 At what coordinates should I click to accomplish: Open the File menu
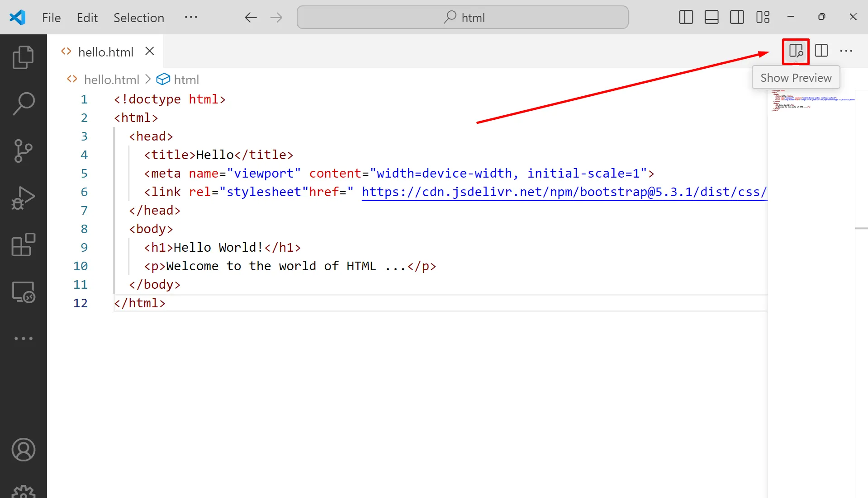(51, 18)
